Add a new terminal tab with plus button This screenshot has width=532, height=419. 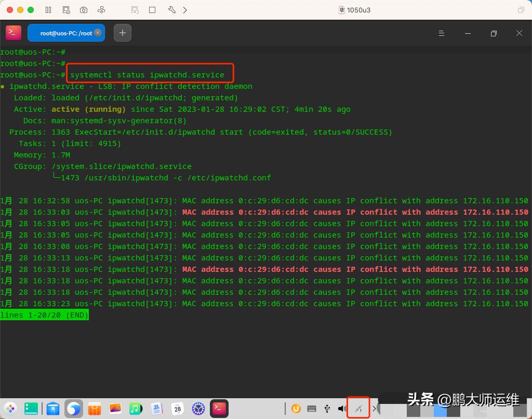pyautogui.click(x=122, y=33)
